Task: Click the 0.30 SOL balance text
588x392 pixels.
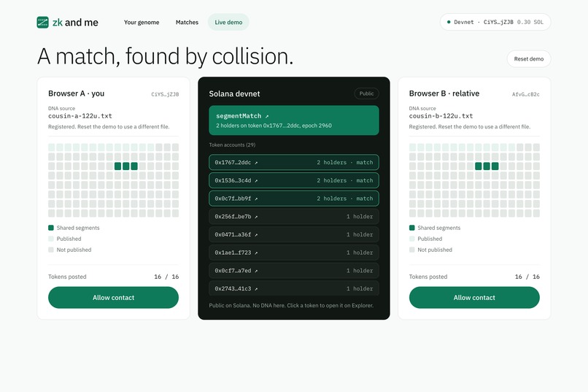Action: [x=530, y=22]
